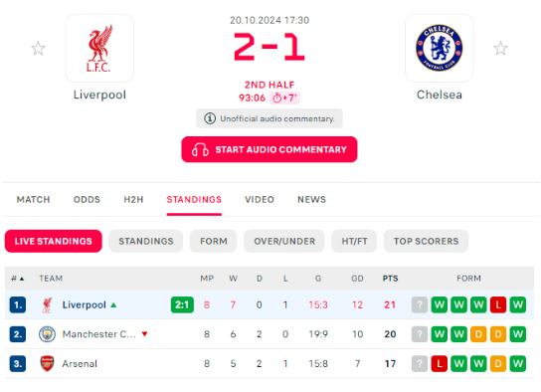Select the Top Scorers filter pill

[x=426, y=241]
